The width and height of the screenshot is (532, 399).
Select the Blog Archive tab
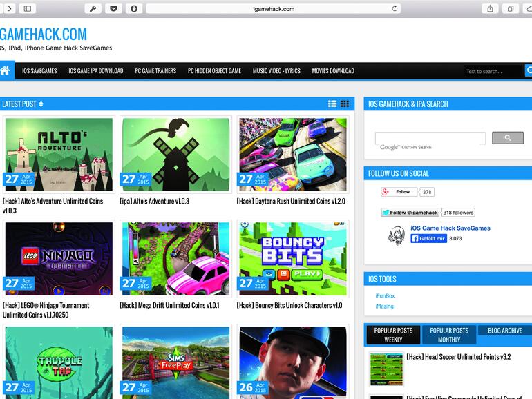pyautogui.click(x=505, y=331)
